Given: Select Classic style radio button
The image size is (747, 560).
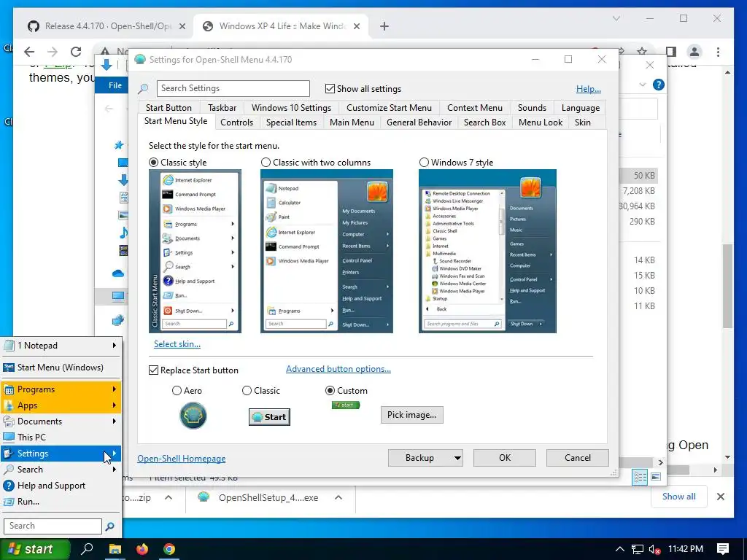Looking at the screenshot, I should (153, 163).
